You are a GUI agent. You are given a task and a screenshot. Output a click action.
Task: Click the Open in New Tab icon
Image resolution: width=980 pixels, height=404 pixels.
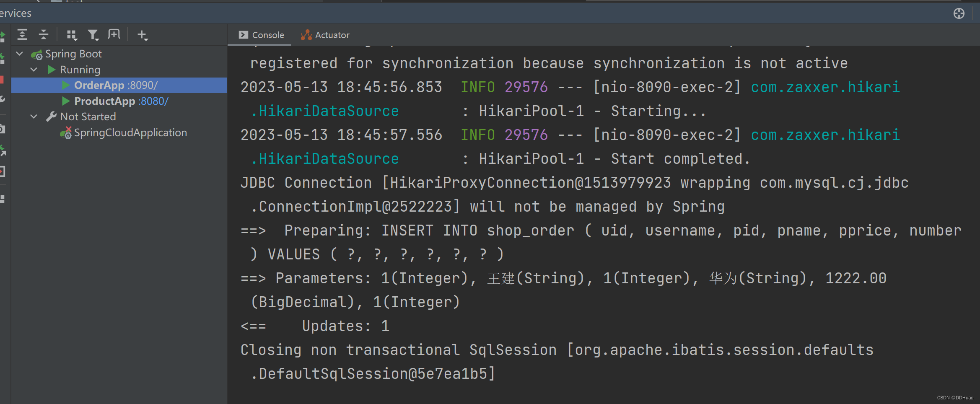[114, 34]
